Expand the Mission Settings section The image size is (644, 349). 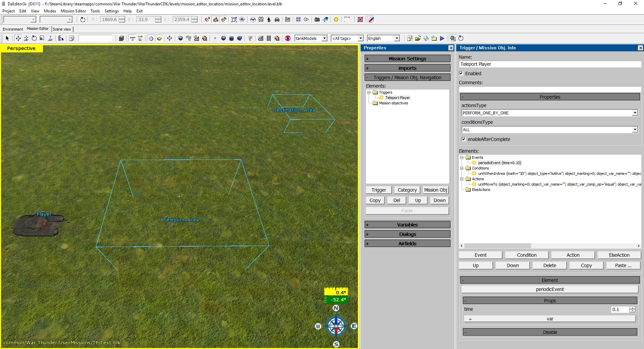click(x=407, y=59)
